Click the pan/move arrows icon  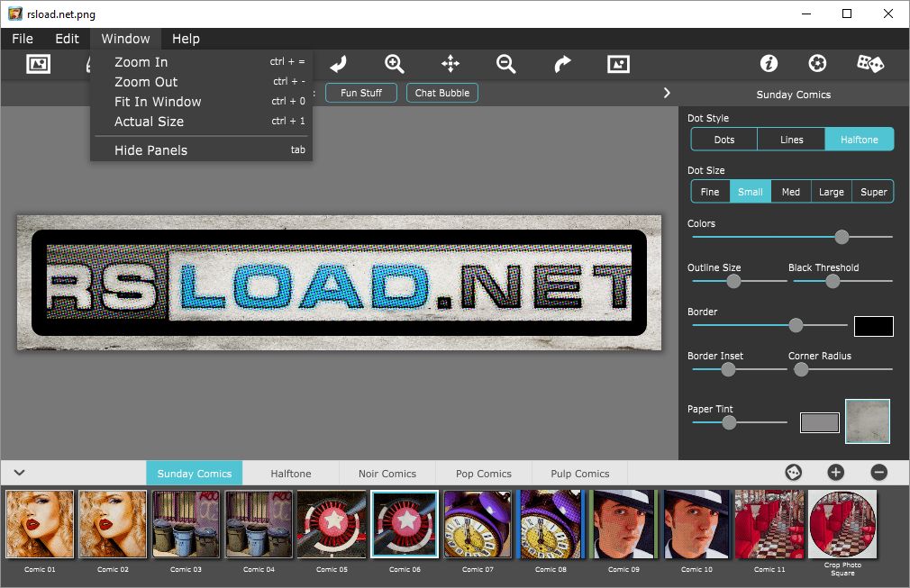point(450,64)
